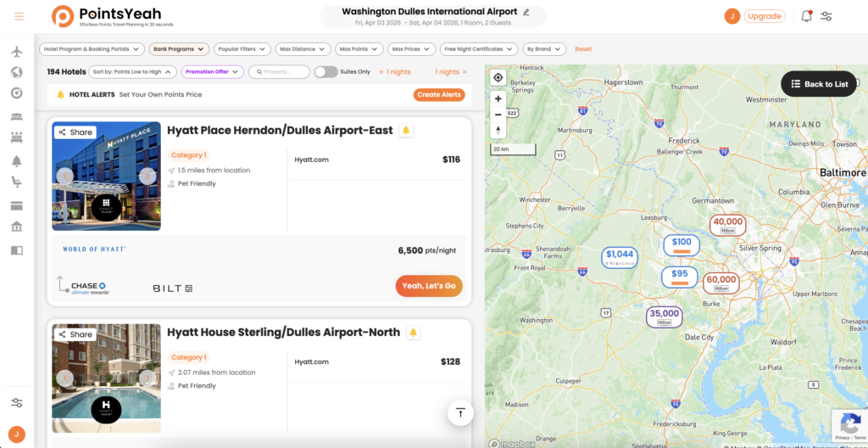Select the $1,044 Virtuoso map marker

pos(620,258)
